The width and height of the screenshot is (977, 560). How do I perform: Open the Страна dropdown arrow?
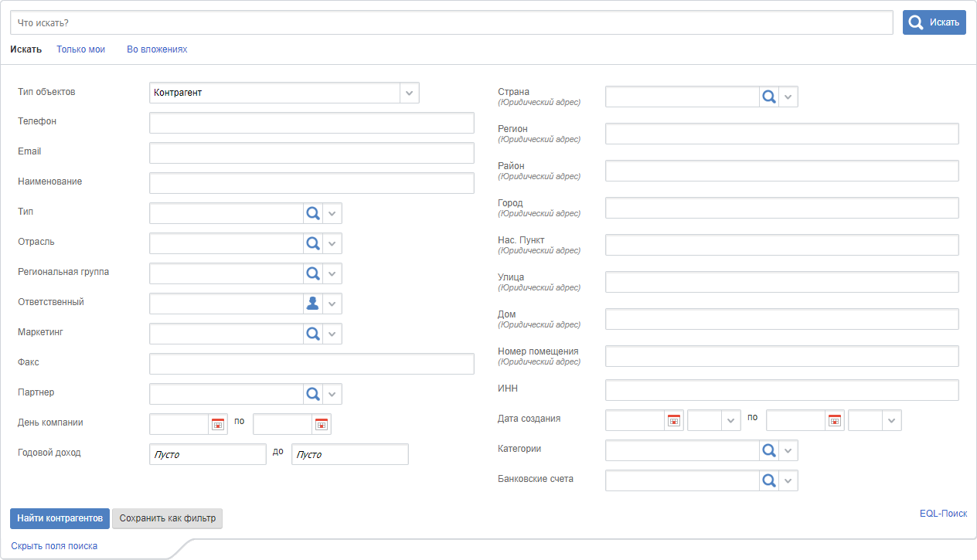pyautogui.click(x=788, y=97)
